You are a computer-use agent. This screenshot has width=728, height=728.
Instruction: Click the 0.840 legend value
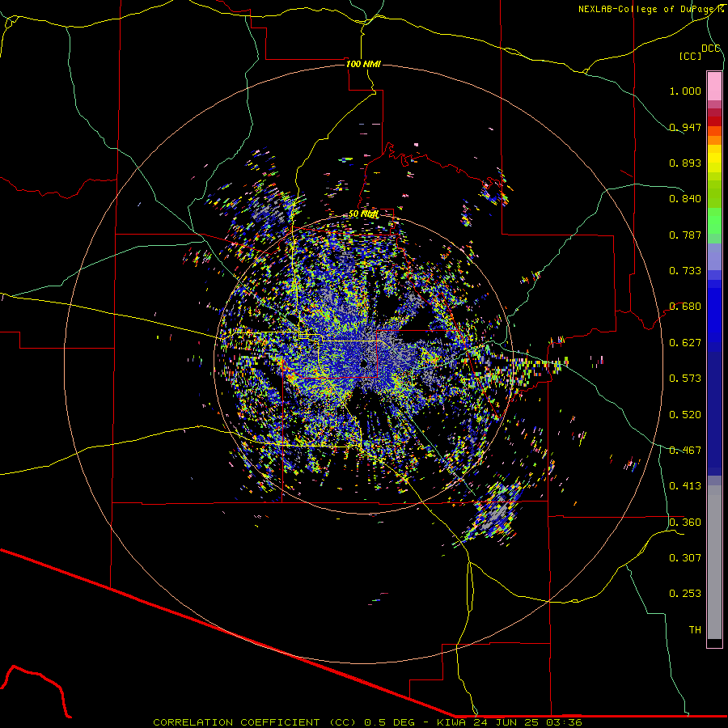(x=685, y=199)
